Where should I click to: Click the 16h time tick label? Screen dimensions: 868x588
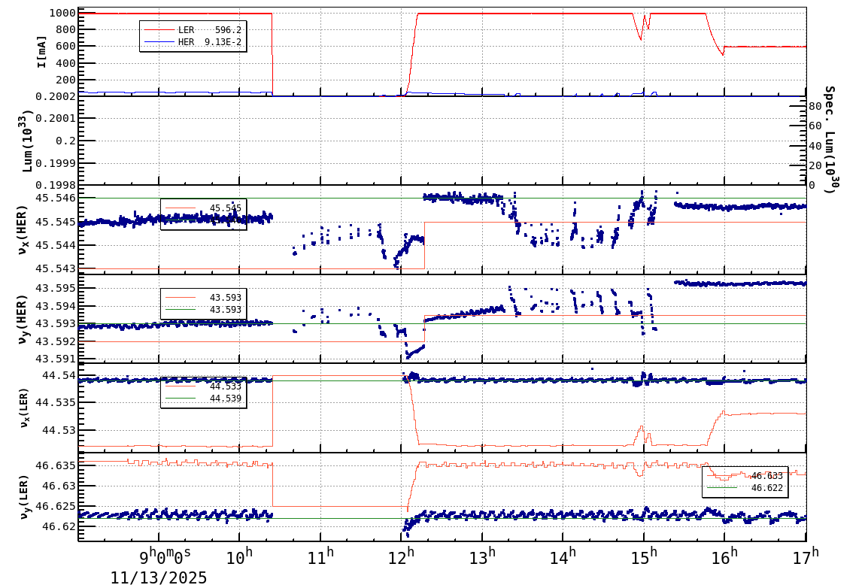[724, 556]
